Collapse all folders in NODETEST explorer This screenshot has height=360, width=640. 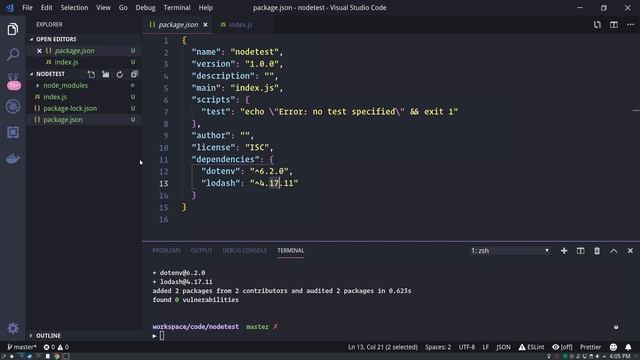click(134, 74)
